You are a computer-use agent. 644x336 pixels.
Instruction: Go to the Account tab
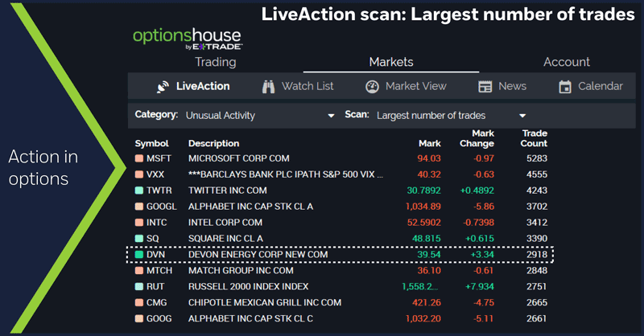[x=566, y=62]
